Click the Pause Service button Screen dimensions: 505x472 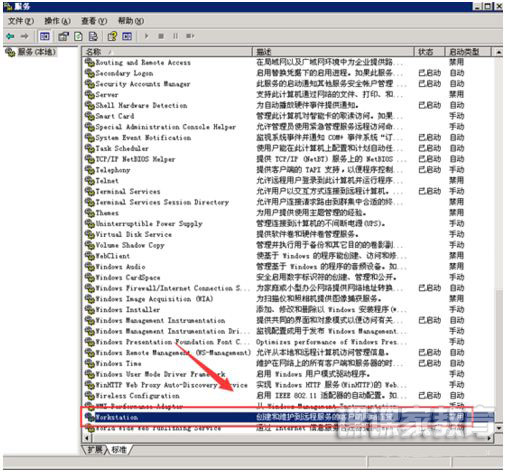click(175, 36)
